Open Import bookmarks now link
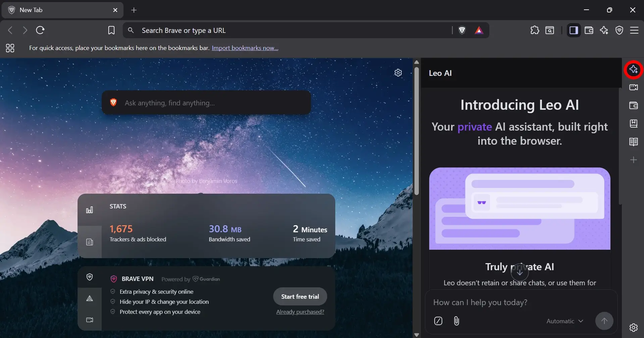The height and width of the screenshot is (338, 644). 245,48
